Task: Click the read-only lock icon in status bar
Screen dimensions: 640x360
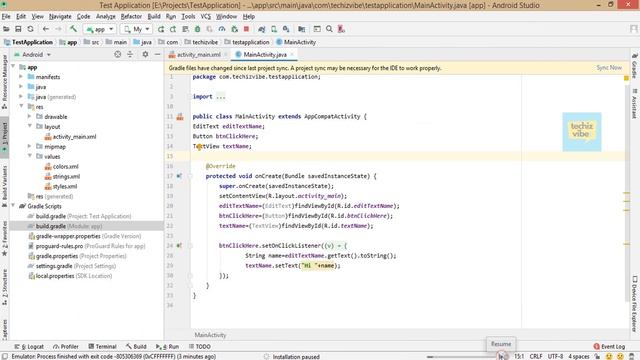Action: (597, 356)
